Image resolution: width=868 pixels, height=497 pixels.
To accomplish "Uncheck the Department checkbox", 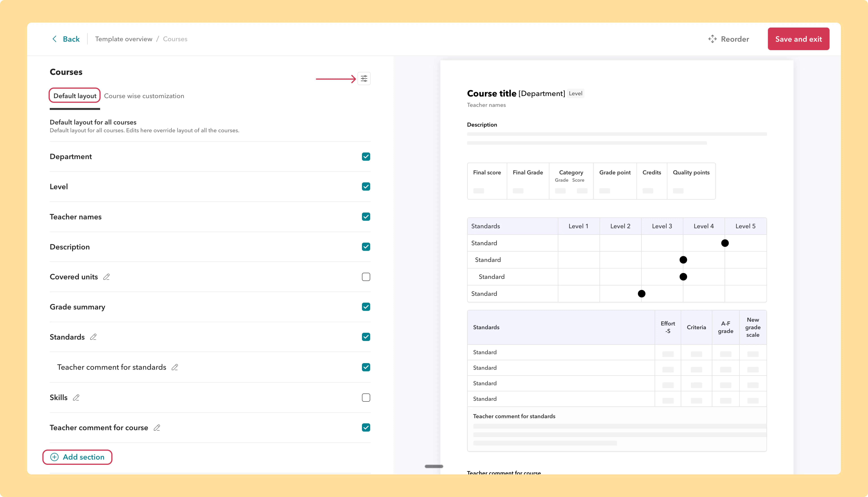I will 366,157.
